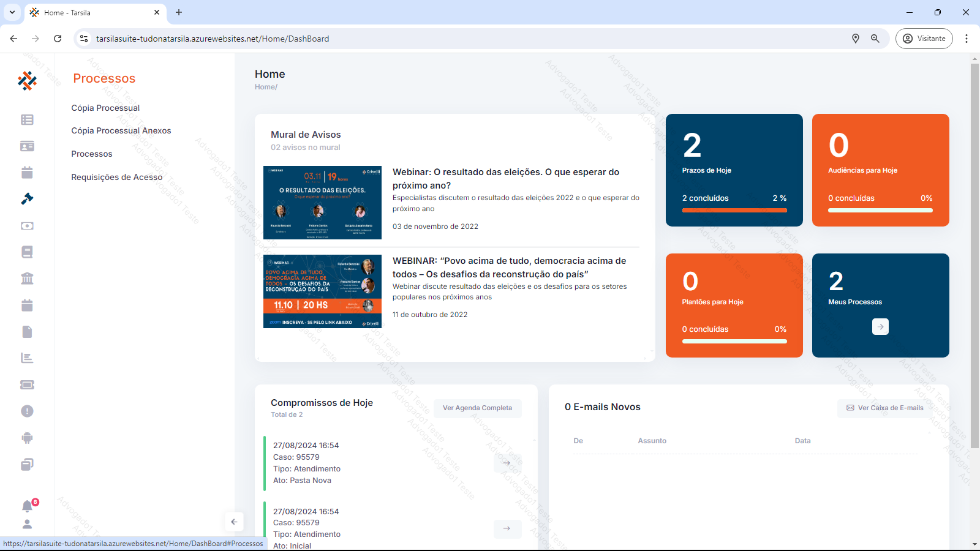The height and width of the screenshot is (551, 980).
Task: Open the money bill sidebar icon
Action: [27, 226]
